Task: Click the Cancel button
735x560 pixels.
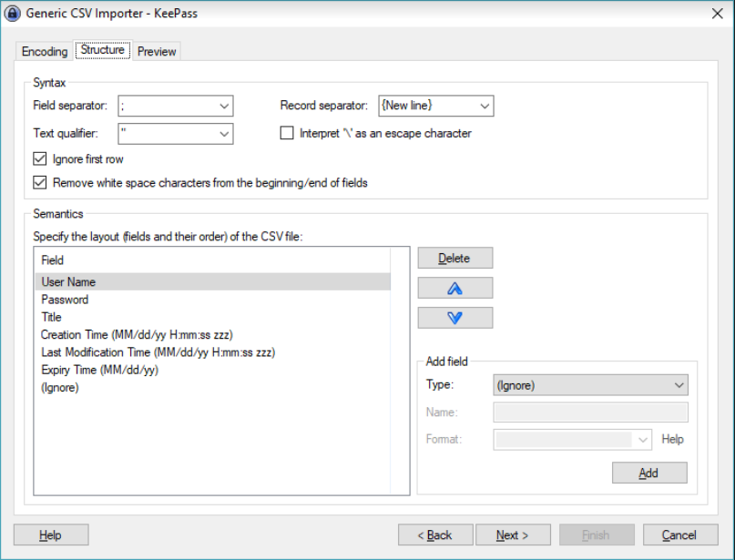Action: point(680,535)
